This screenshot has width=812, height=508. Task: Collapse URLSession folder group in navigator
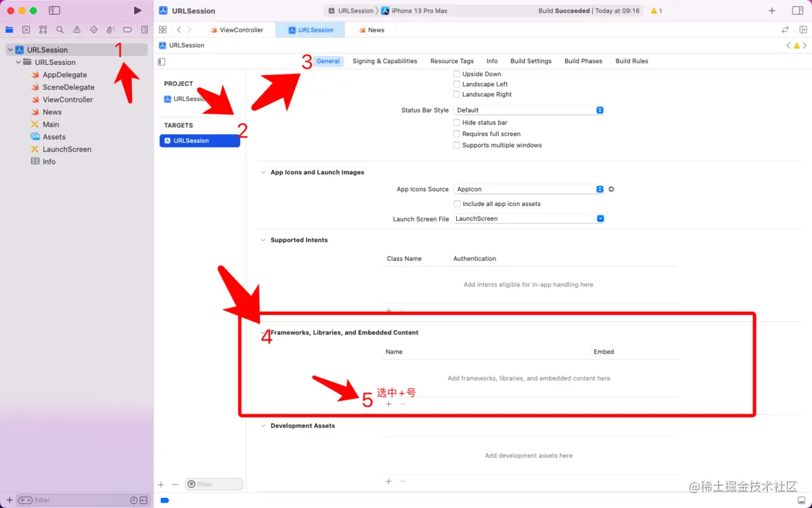pyautogui.click(x=18, y=62)
